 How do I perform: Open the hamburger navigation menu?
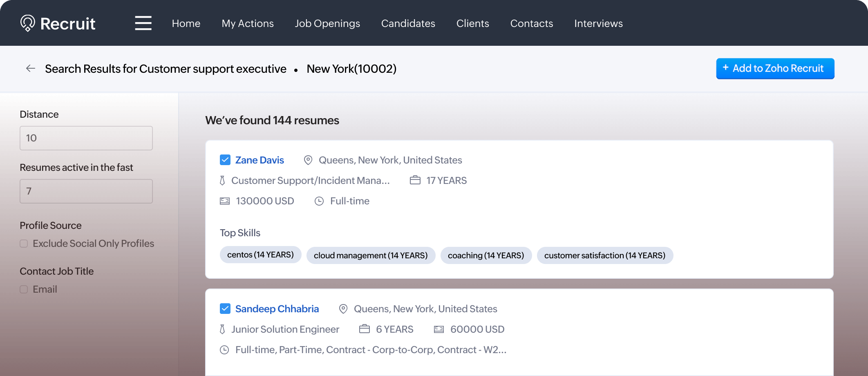[x=143, y=23]
